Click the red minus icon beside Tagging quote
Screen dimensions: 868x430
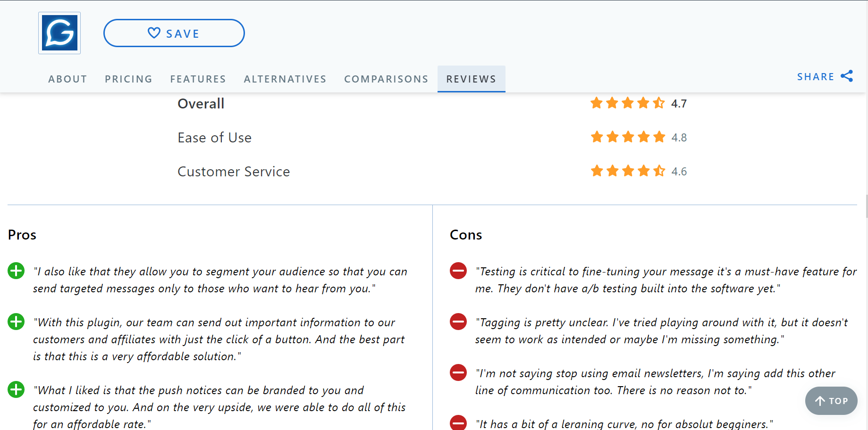click(458, 322)
